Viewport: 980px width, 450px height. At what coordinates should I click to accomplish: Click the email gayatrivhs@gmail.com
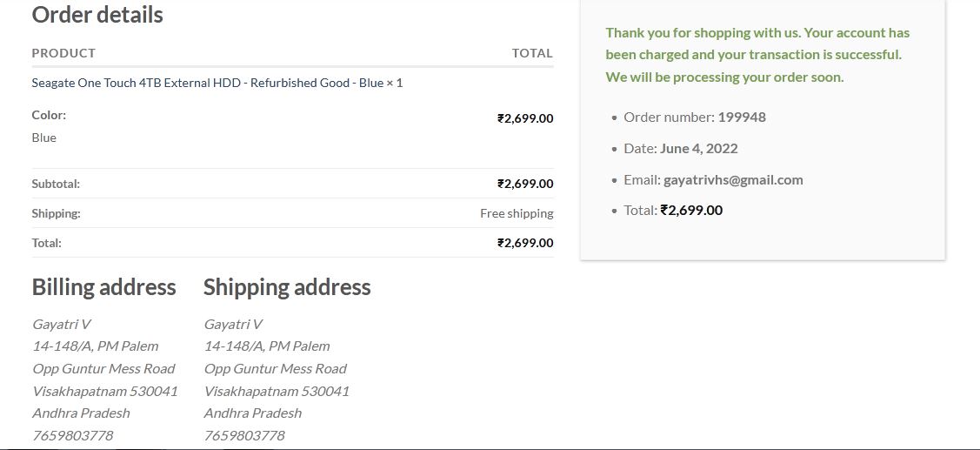(x=733, y=179)
